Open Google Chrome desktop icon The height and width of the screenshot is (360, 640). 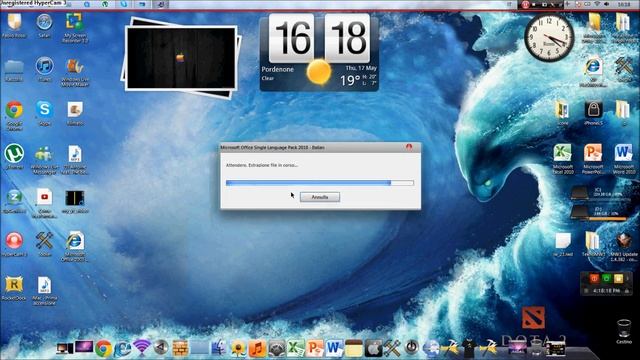point(14,116)
